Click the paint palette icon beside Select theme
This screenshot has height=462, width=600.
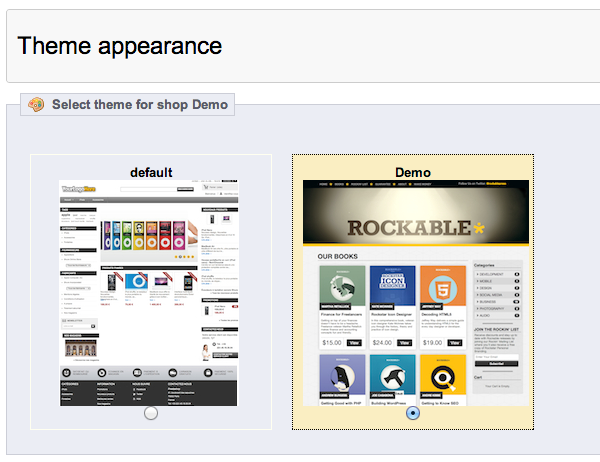coord(36,104)
